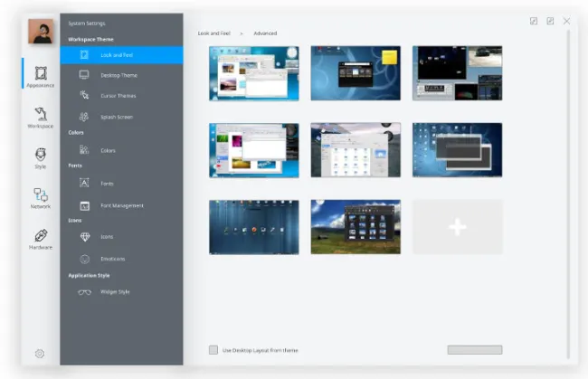Open Font Management entry
This screenshot has height=379, width=588.
[x=121, y=205]
